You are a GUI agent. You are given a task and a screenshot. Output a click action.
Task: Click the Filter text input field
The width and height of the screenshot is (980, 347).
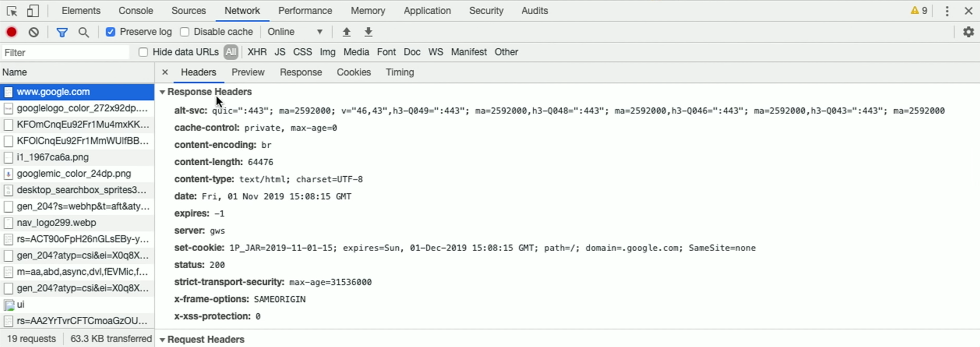(x=66, y=53)
